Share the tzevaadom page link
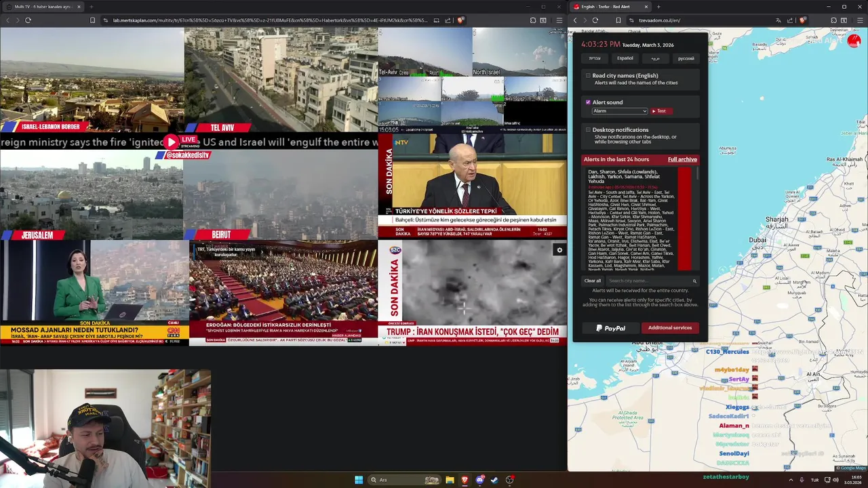Screen dimensions: 868x488 click(x=790, y=20)
